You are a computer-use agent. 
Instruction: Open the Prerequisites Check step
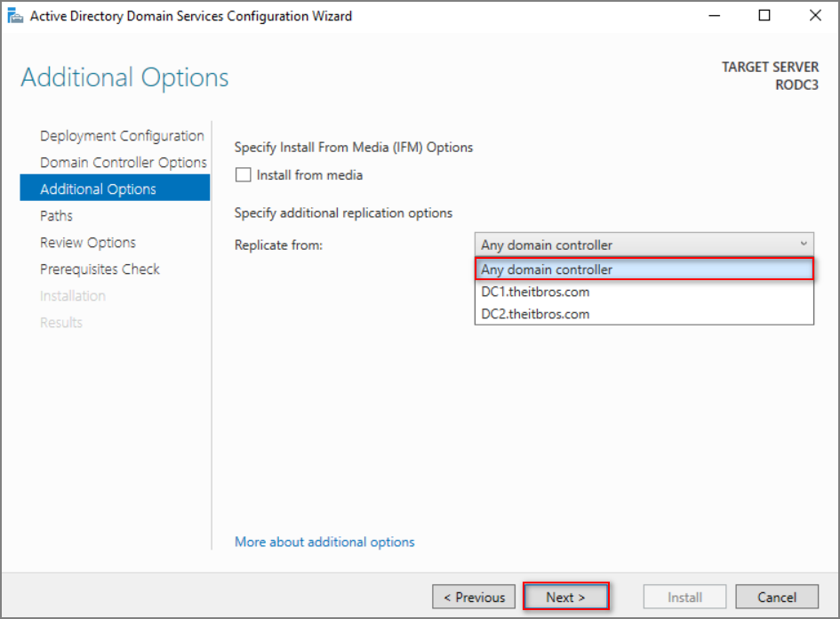click(x=100, y=269)
